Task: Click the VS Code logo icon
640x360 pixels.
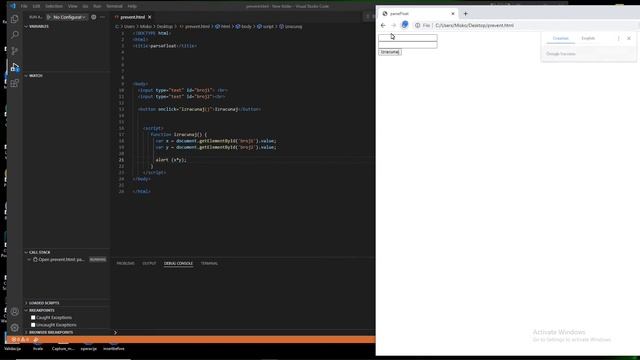Action: pos(13,6)
